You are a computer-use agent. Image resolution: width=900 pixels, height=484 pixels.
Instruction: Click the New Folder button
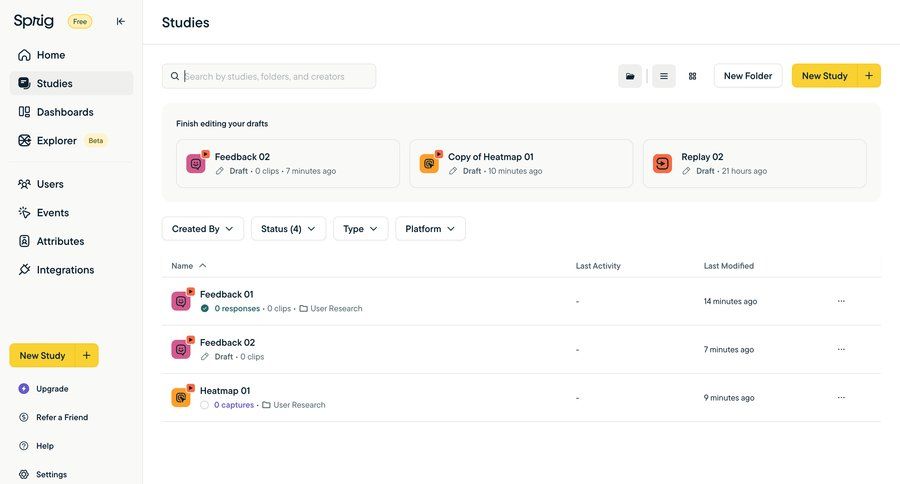pos(748,76)
